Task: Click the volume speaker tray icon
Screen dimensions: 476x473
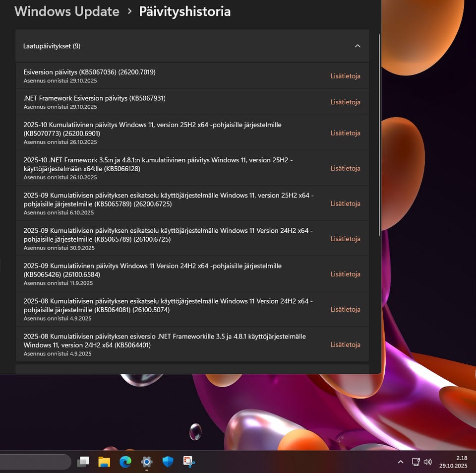Action: coord(428,462)
